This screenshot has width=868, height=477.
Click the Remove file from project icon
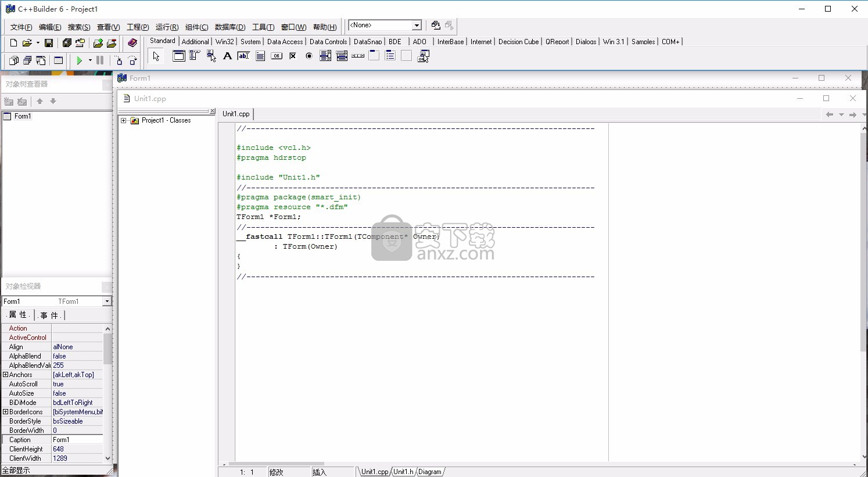(112, 43)
